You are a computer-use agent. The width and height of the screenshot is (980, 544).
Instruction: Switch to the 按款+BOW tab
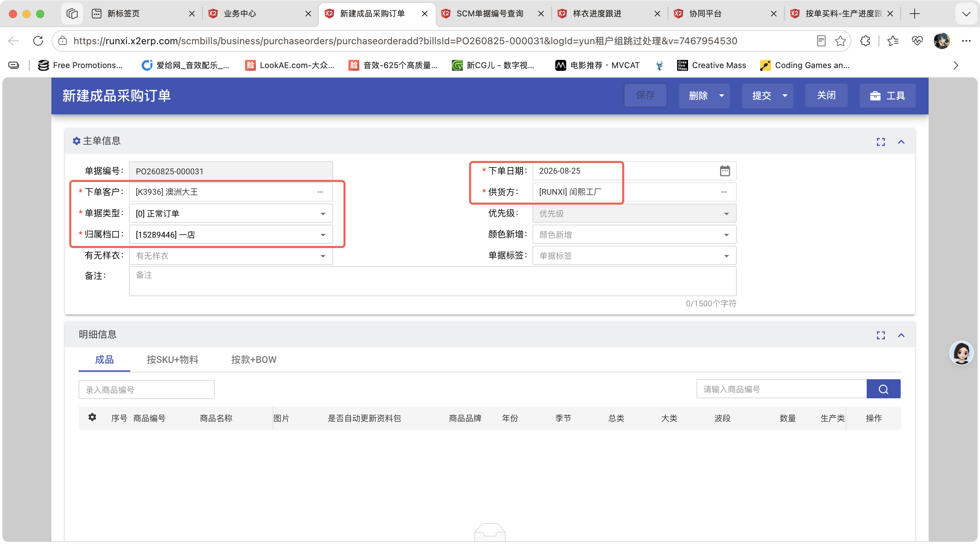(x=254, y=360)
